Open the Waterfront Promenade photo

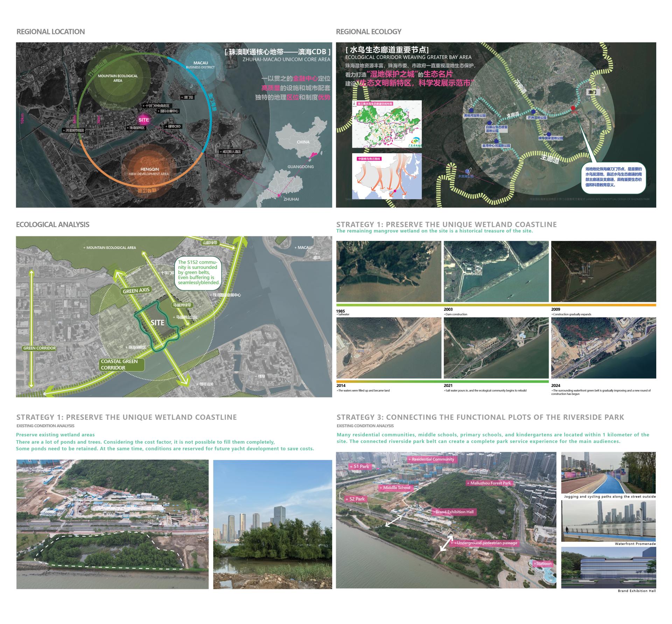coord(608,521)
